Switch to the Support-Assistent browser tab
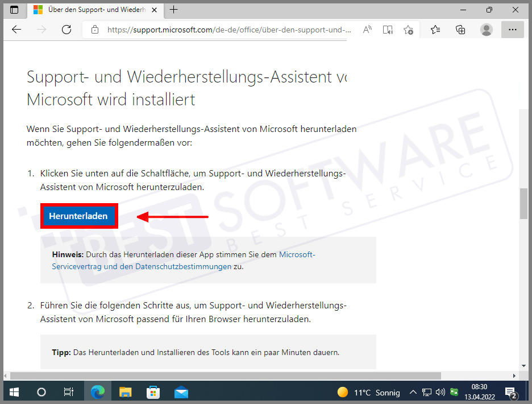The height and width of the screenshot is (404, 532). [91, 10]
